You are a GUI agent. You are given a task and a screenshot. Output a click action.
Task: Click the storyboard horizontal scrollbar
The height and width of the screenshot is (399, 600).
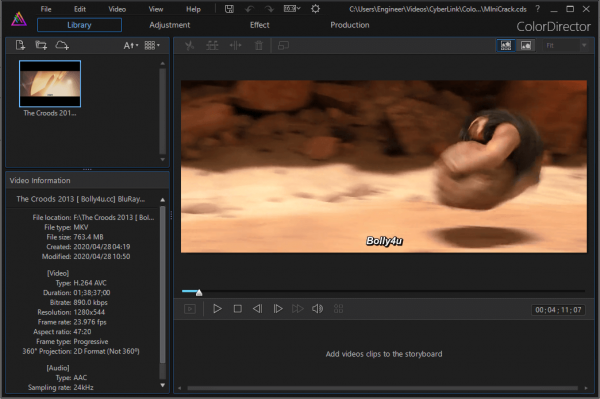tap(382, 388)
